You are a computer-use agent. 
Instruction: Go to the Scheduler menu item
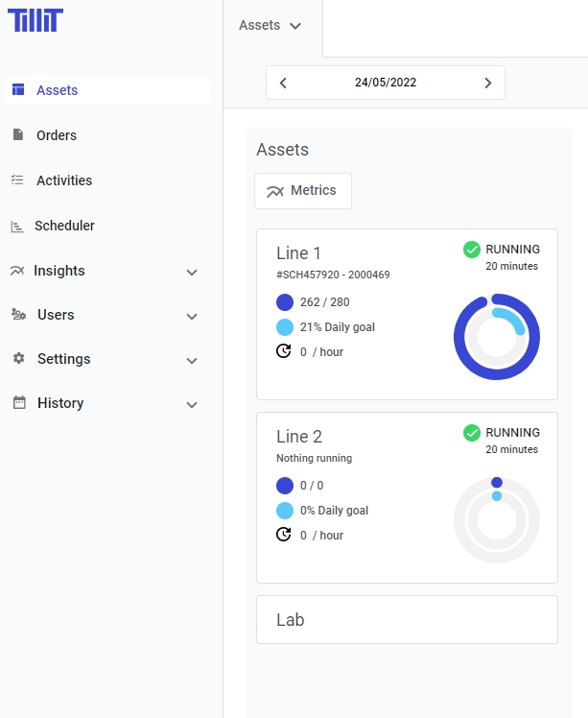[x=64, y=226]
